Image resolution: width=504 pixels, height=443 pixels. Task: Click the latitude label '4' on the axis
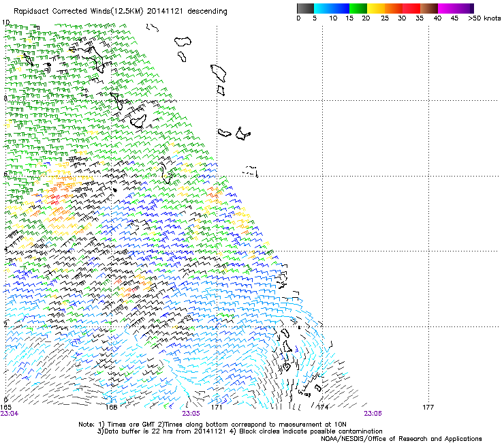(5, 249)
